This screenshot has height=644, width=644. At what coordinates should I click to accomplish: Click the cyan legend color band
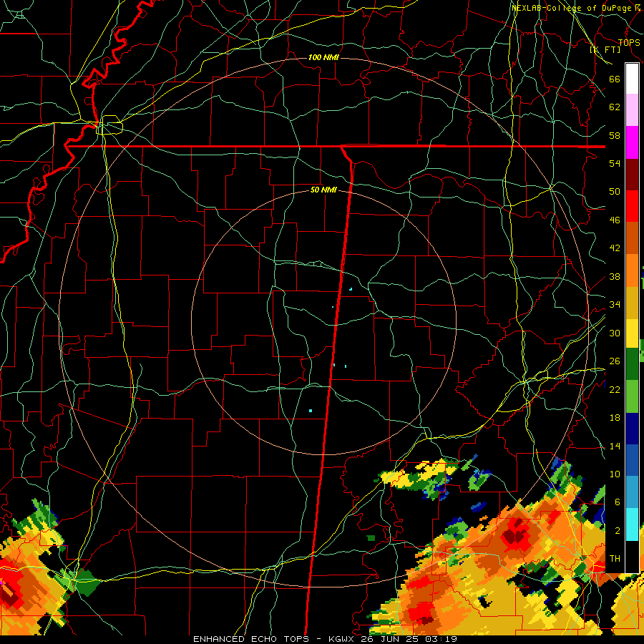click(x=632, y=525)
